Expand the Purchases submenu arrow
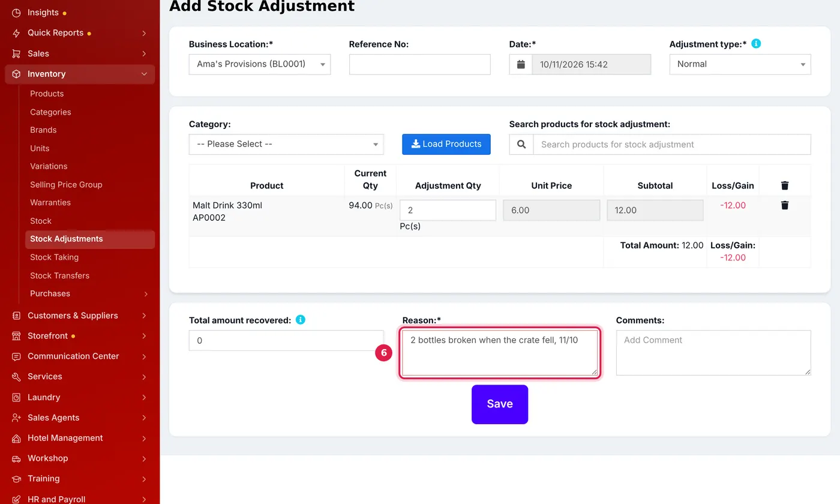 click(x=146, y=294)
